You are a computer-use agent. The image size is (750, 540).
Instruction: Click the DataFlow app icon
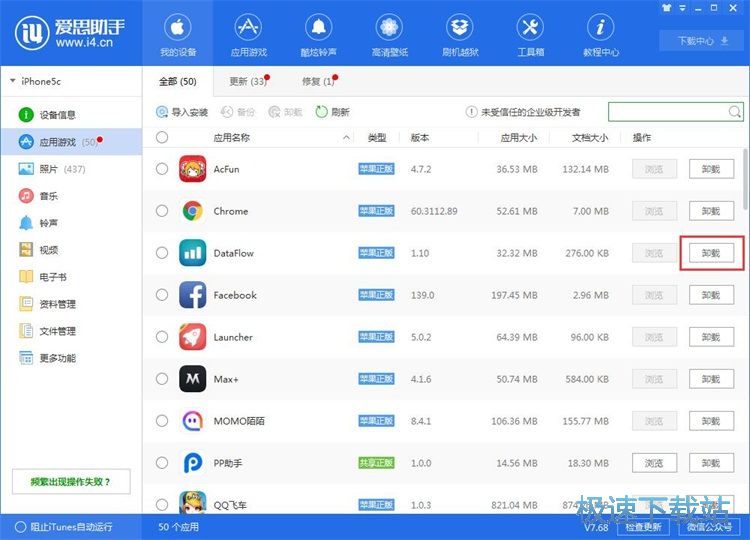(193, 253)
